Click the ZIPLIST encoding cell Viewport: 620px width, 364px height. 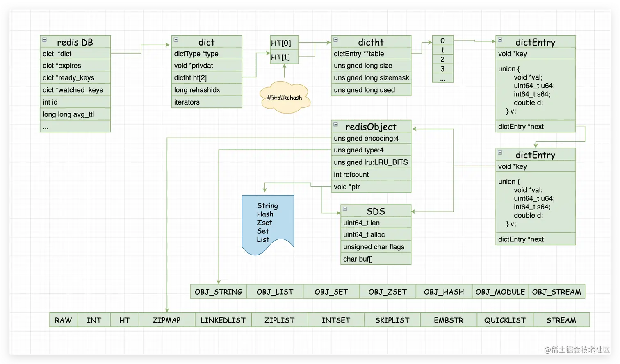pyautogui.click(x=280, y=320)
